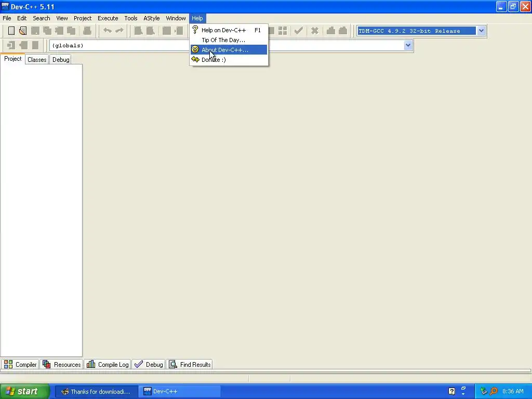Click the Find toolbar icon
The image size is (532, 399).
(138, 31)
